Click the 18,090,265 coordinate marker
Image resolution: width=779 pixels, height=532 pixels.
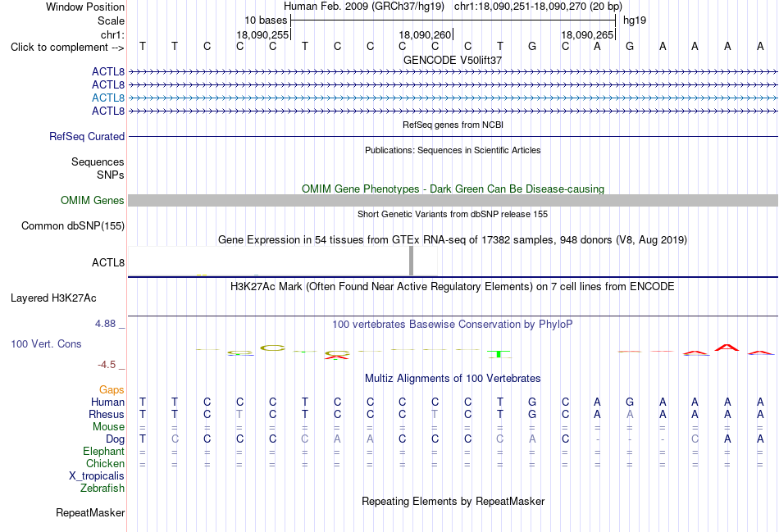[x=587, y=34]
